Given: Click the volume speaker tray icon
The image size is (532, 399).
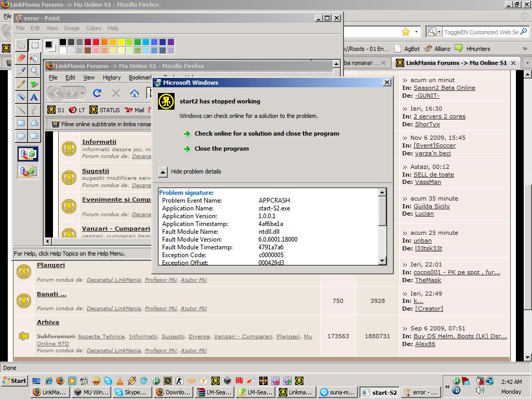Looking at the screenshot, I should tap(480, 390).
